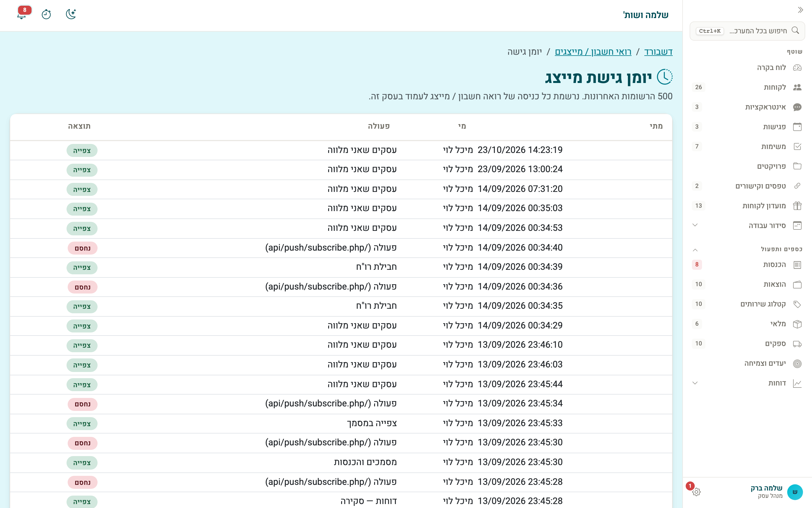Select מסמכים והכנסות action cell
Image resolution: width=812 pixels, height=508 pixels.
click(365, 462)
